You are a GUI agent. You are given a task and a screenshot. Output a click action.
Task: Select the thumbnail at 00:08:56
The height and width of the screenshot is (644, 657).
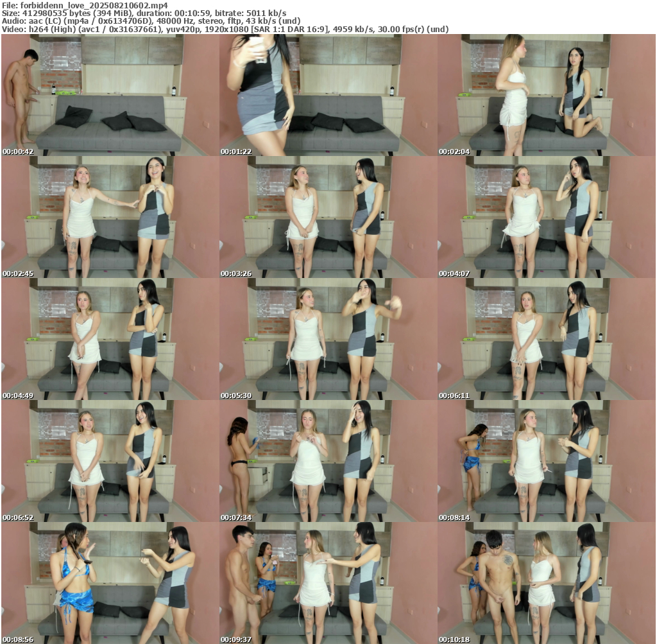tap(110, 583)
